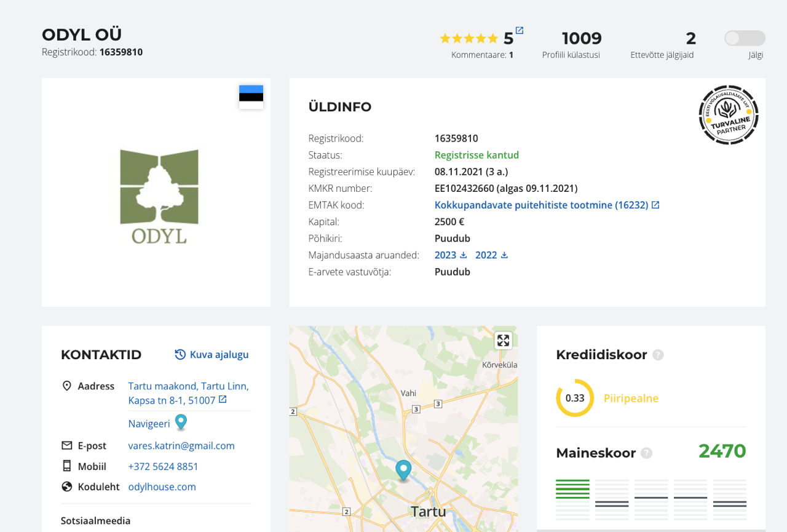Viewport: 787px width, 532px height.
Task: Call +372 5624 8851
Action: click(163, 466)
